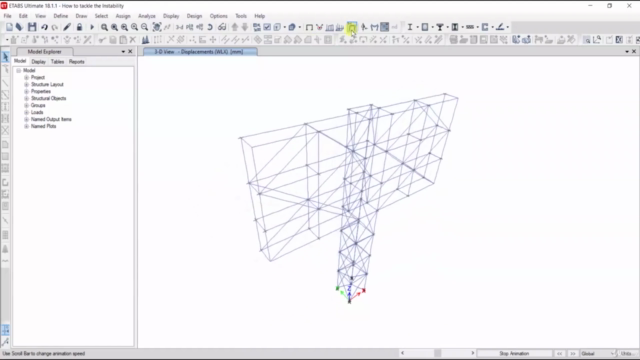The image size is (640, 360).
Task: Delete selected objects with the X icon
Action: pyautogui.click(x=133, y=40)
